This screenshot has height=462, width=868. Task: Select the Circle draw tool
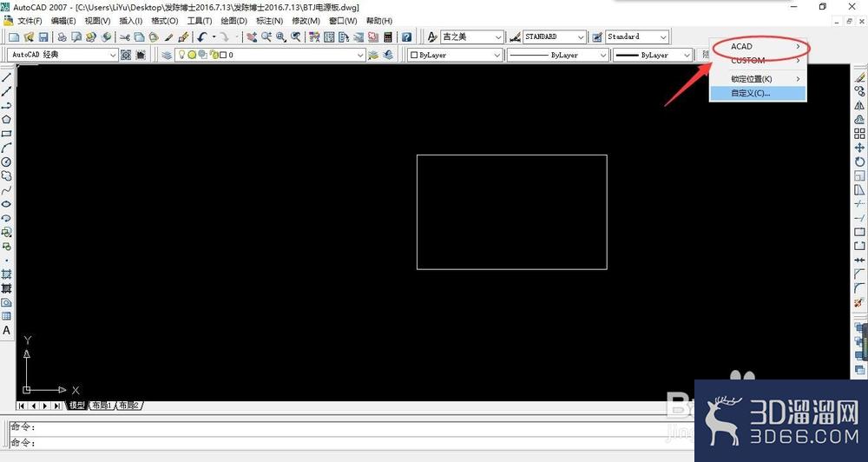point(7,162)
